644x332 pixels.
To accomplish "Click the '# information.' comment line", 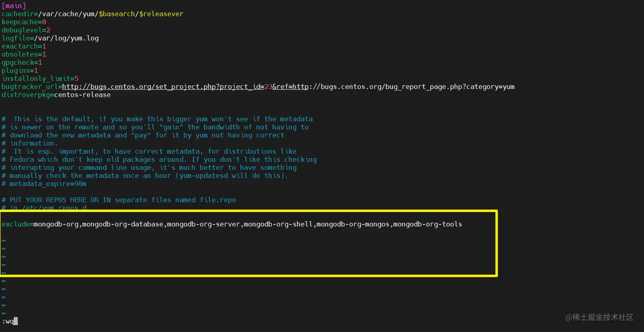I will tap(30, 144).
